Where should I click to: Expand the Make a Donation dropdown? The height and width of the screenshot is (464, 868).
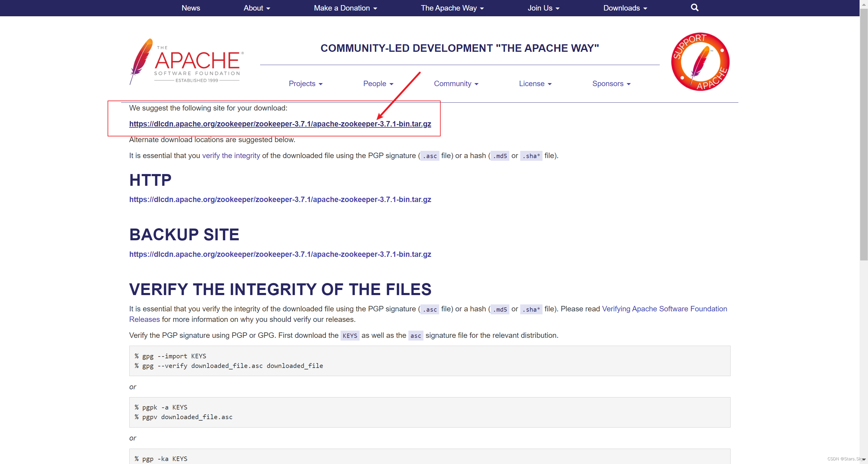345,8
